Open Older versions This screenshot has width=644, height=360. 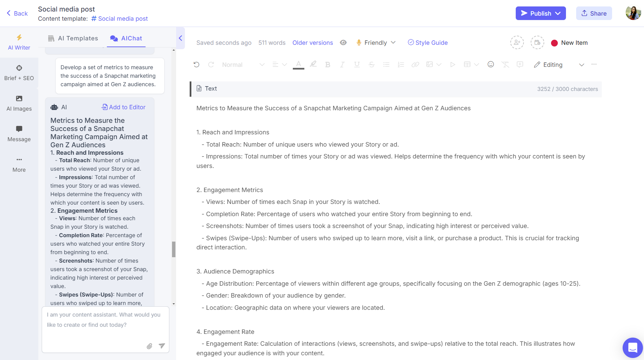coord(312,43)
